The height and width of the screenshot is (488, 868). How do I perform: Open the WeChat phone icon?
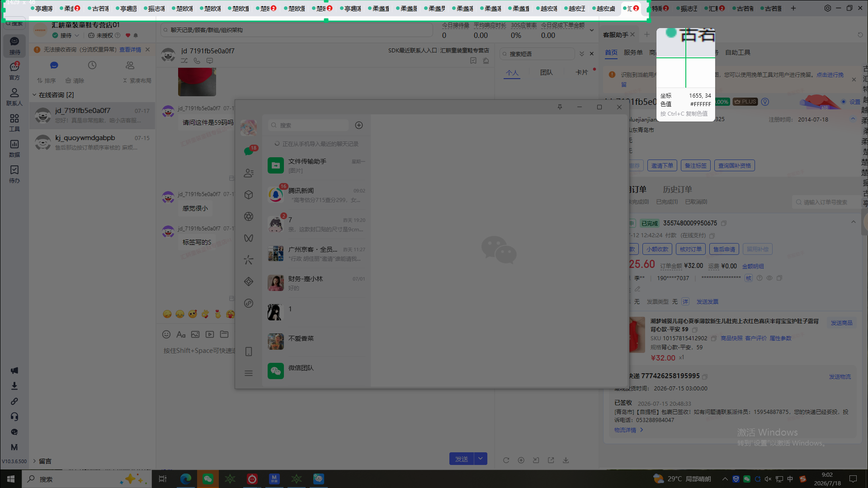click(249, 352)
